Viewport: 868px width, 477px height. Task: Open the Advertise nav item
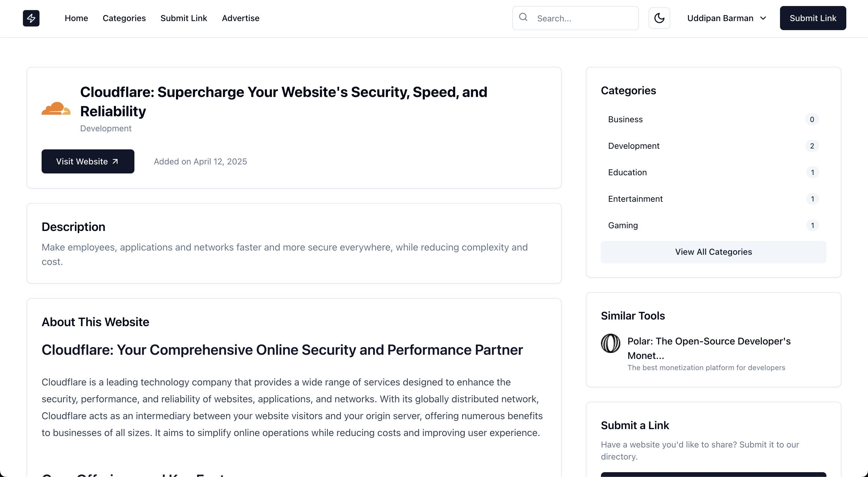tap(241, 18)
